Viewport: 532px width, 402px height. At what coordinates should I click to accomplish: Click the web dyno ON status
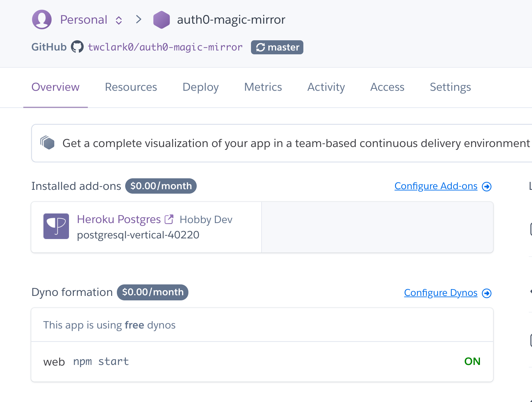pos(472,361)
